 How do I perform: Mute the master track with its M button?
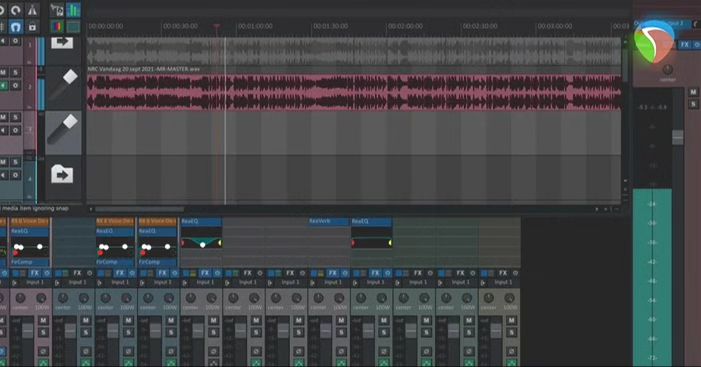click(x=693, y=93)
